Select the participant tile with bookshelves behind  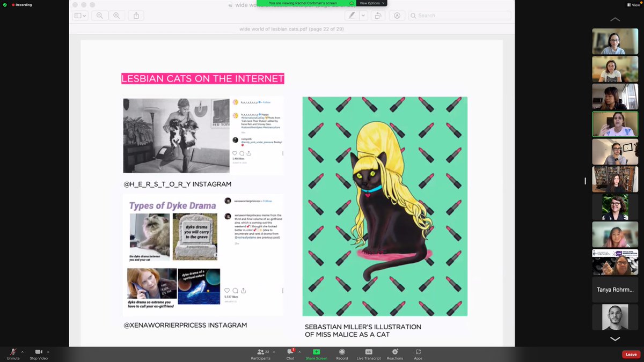click(615, 179)
